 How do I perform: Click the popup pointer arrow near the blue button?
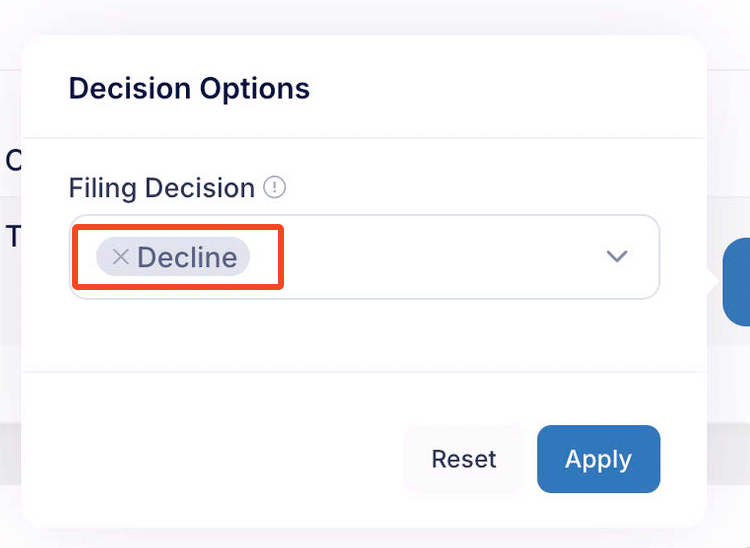[713, 282]
